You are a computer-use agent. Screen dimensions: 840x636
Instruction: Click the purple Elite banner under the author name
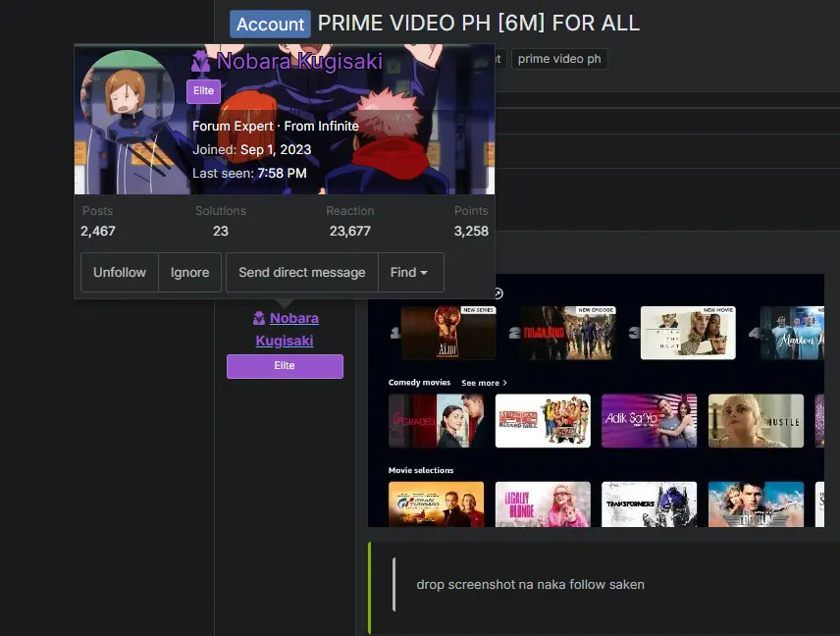click(285, 366)
